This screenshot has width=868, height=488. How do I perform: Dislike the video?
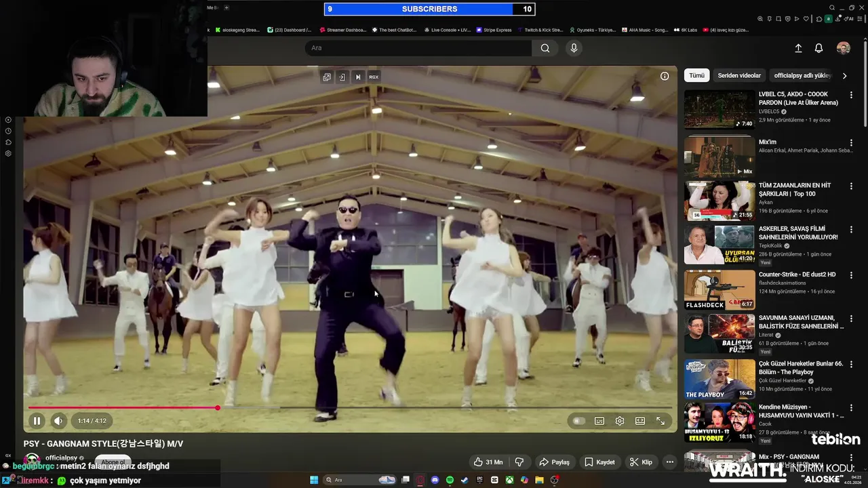[519, 462]
